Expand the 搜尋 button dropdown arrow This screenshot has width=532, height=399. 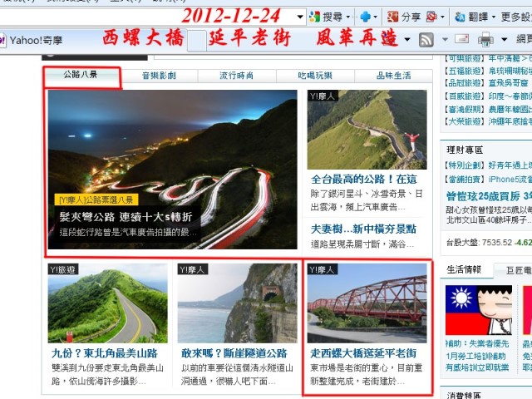coord(348,17)
